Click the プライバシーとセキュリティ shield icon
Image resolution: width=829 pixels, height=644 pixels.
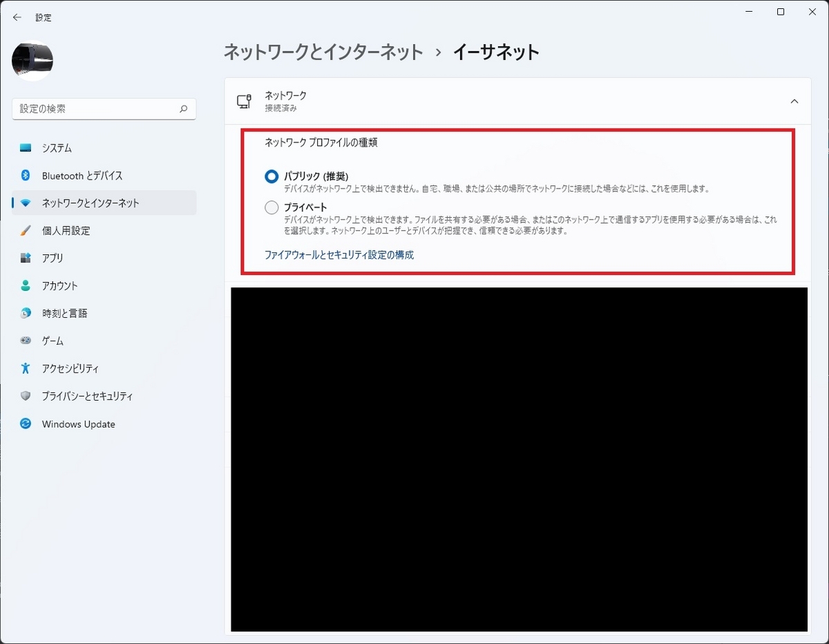pyautogui.click(x=26, y=396)
